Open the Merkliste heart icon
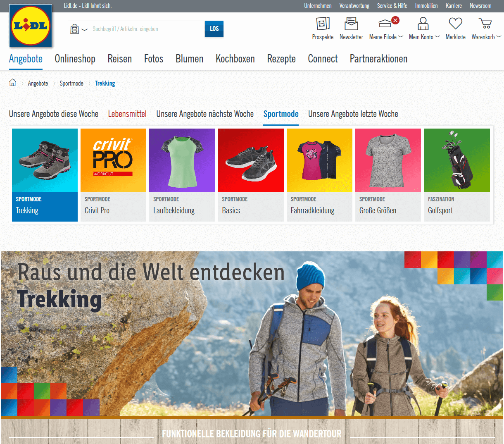Viewport: 504px width, 444px height. [455, 24]
